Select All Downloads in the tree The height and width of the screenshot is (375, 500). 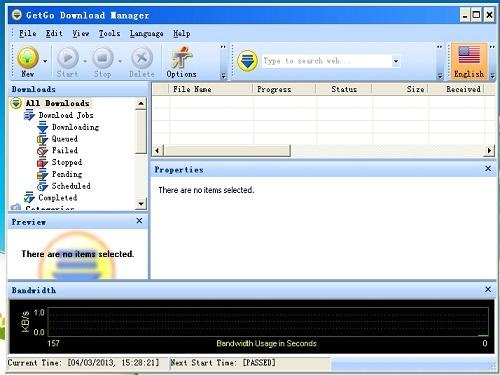[x=57, y=103]
